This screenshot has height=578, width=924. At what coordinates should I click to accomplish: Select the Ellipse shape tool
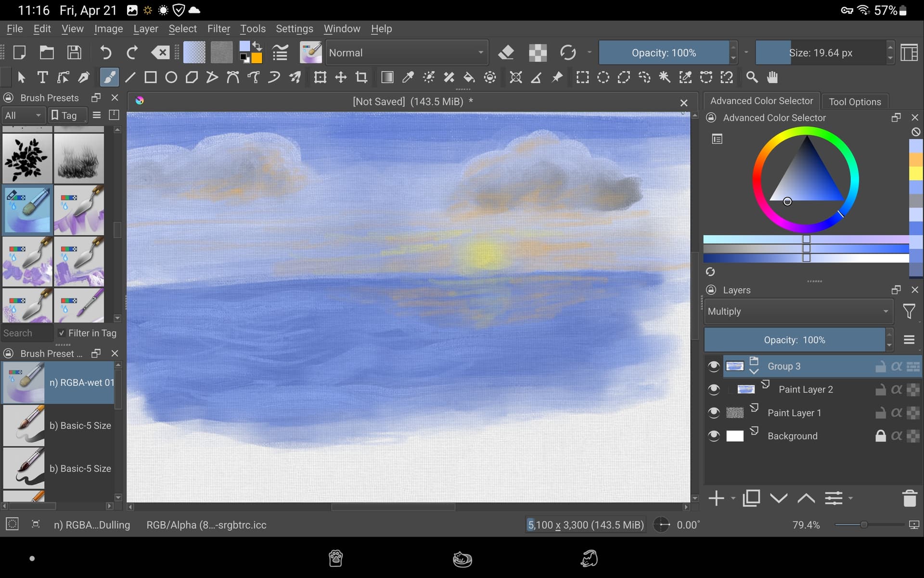(x=171, y=78)
